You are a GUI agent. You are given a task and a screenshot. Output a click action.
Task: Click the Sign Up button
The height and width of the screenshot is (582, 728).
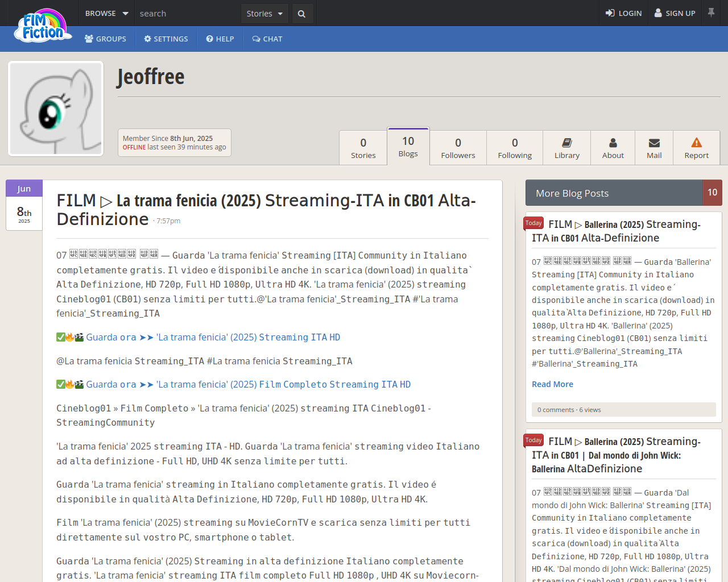(x=675, y=13)
